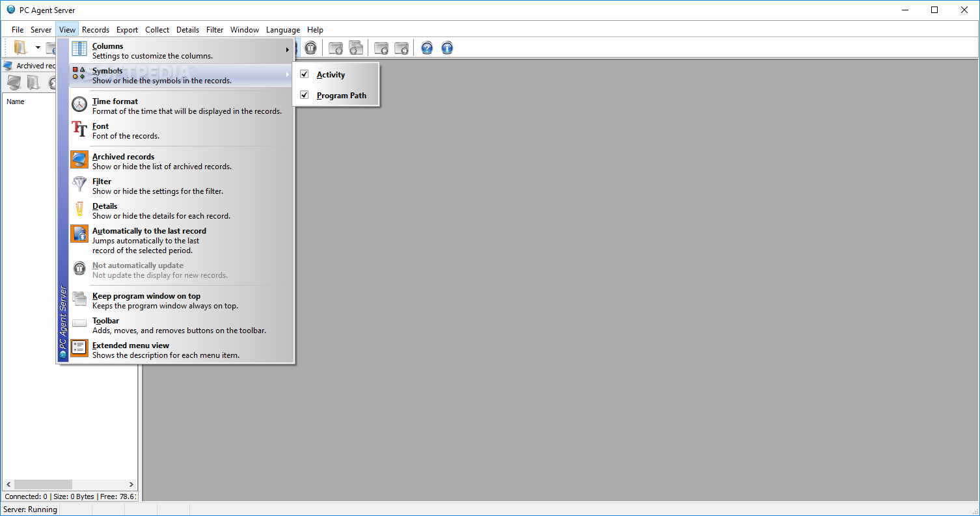Click the 'Connected: 0' status text

point(26,496)
